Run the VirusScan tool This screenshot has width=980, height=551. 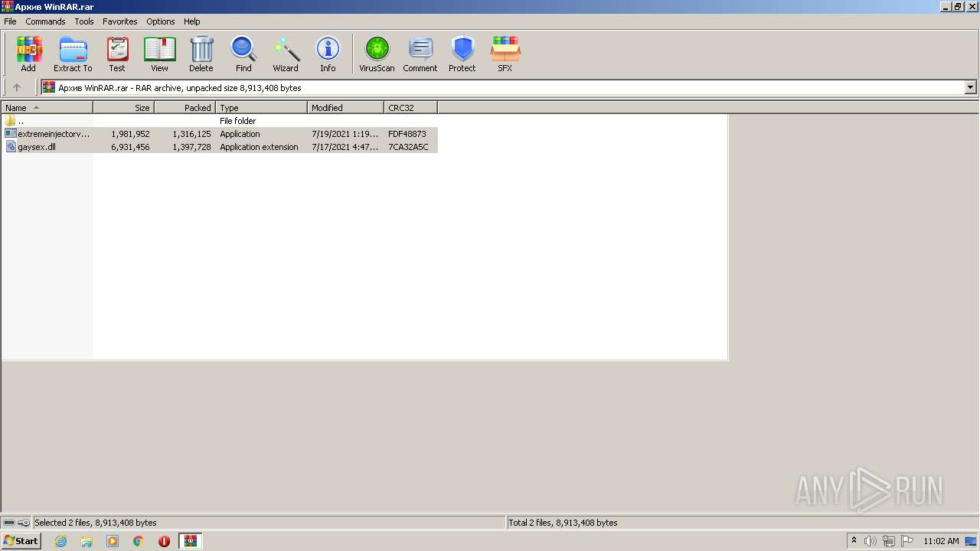[x=377, y=50]
